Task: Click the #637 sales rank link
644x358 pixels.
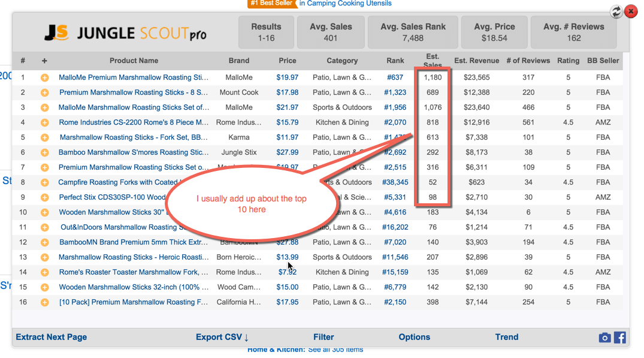Action: (x=395, y=77)
